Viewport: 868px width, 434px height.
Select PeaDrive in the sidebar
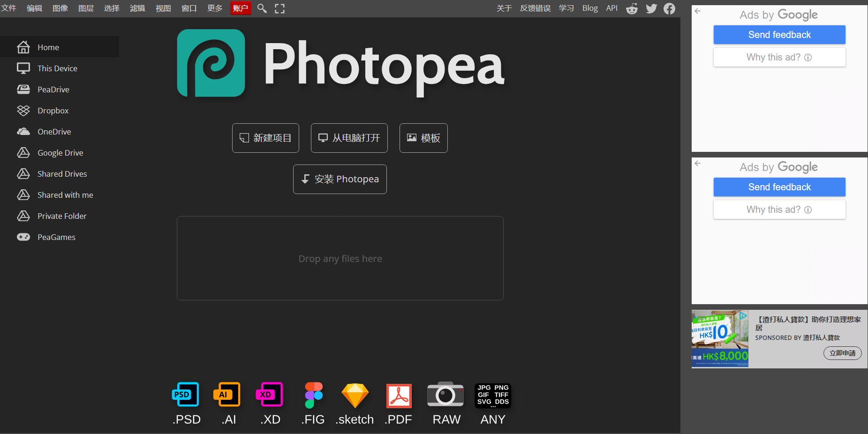(53, 90)
